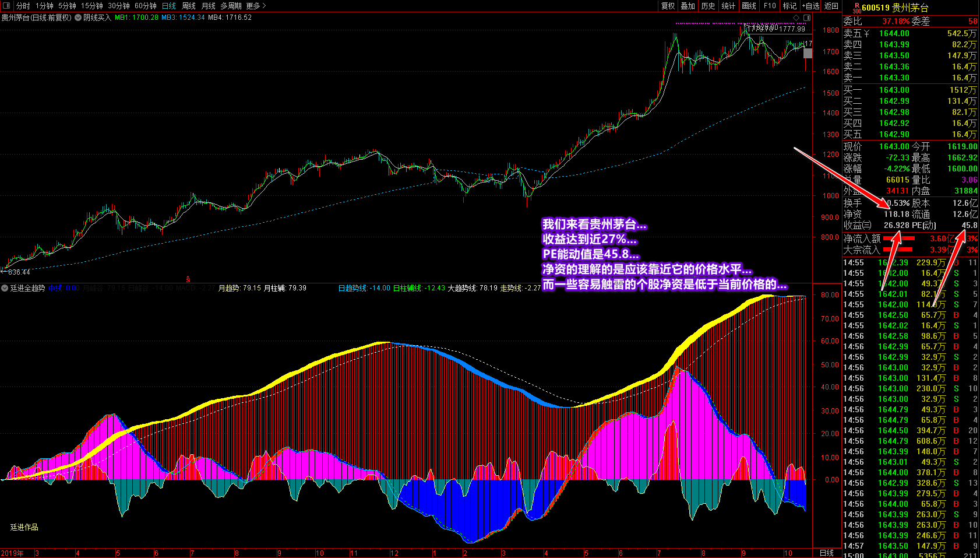This screenshot has height=558, width=980.
Task: Click the 2019年 label on time axis
Action: click(12, 553)
